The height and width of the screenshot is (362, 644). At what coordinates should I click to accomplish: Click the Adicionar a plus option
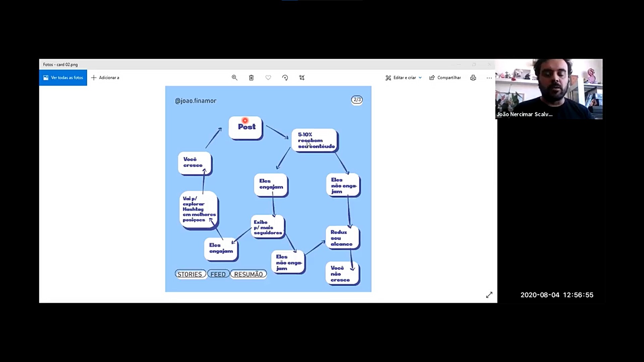[x=105, y=77]
